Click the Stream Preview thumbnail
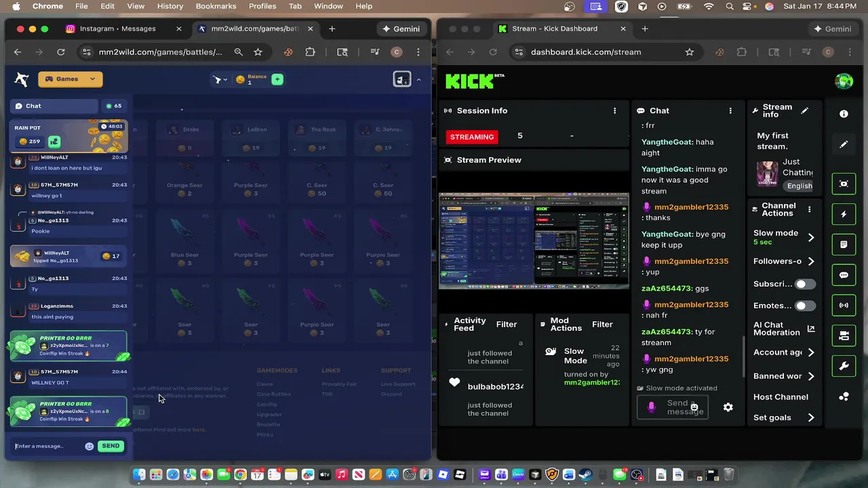 point(534,241)
